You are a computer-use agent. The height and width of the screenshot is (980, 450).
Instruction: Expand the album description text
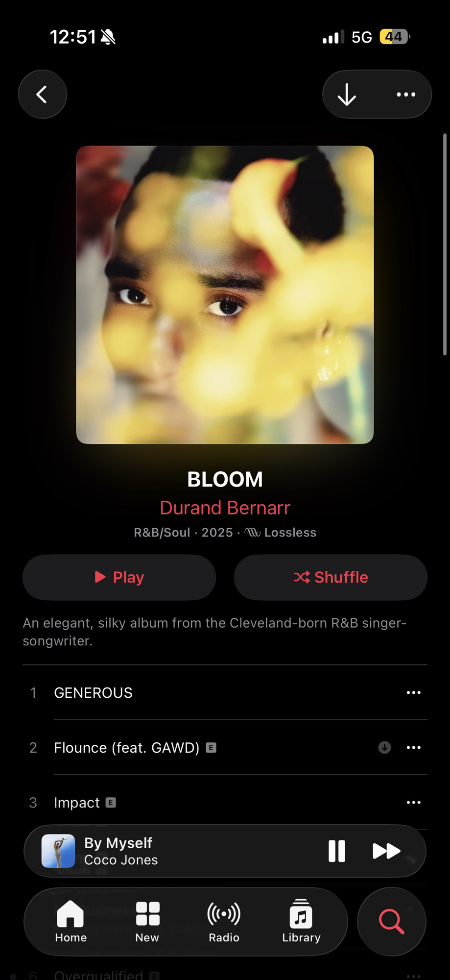click(x=214, y=632)
